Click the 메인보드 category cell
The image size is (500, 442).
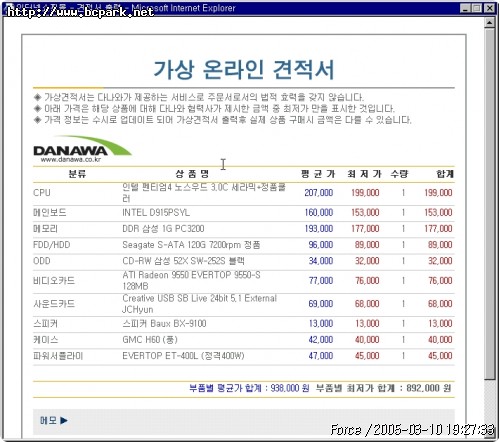click(x=50, y=212)
